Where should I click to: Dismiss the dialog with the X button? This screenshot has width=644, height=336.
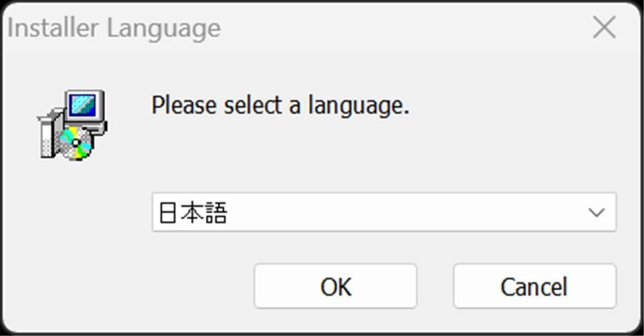coord(603,28)
